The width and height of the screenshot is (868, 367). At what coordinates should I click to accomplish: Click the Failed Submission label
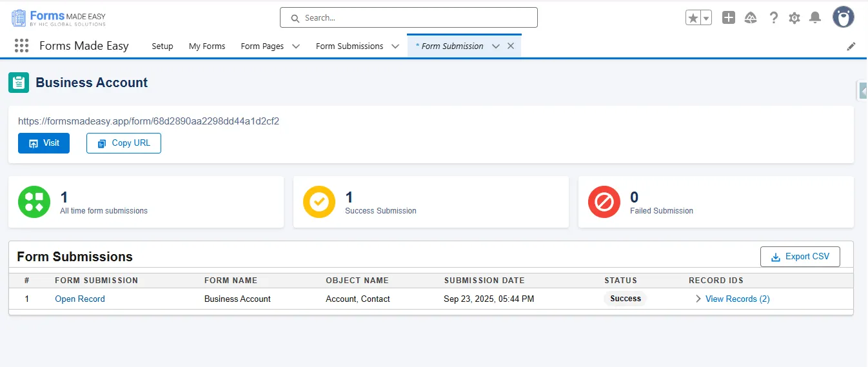click(x=662, y=211)
